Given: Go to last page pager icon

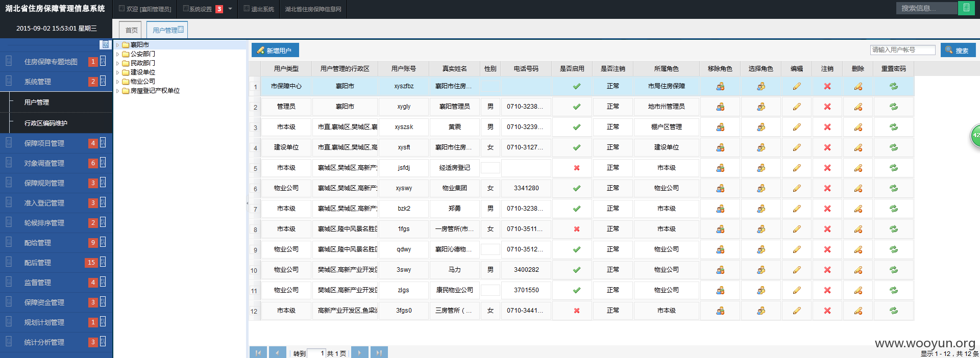Looking at the screenshot, I should [x=379, y=352].
